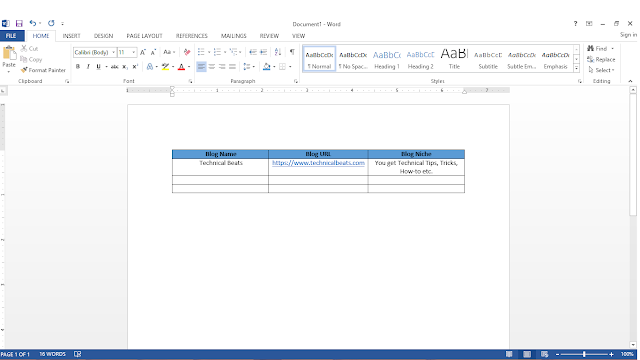This screenshot has width=640, height=360.
Task: Open Word Help question mark
Action: tap(576, 24)
